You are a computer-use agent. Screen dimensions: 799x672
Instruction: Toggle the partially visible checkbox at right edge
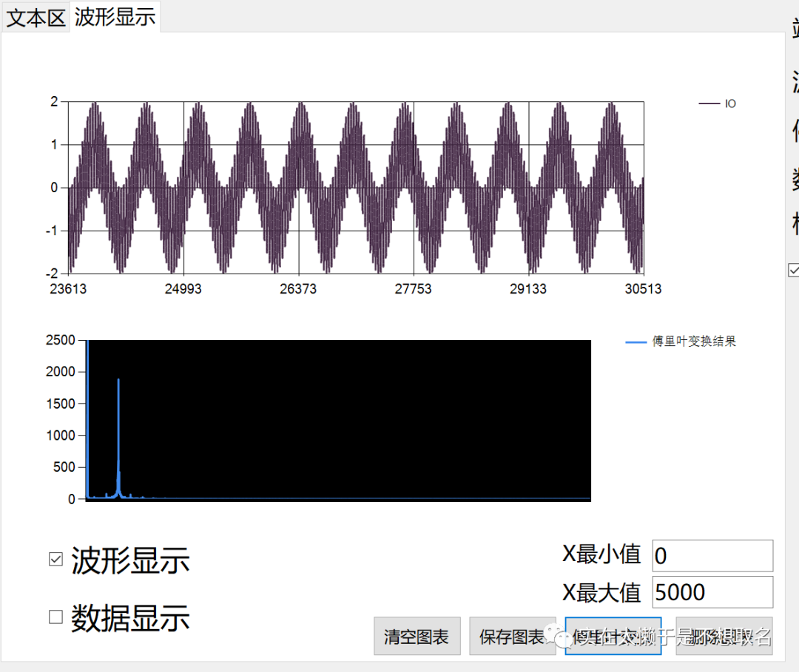pos(794,271)
